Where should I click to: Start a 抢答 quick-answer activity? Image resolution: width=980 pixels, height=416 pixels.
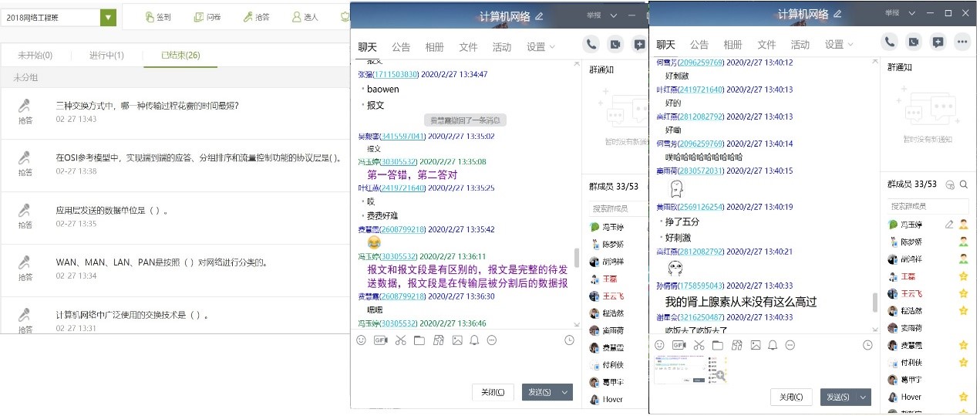tap(255, 17)
